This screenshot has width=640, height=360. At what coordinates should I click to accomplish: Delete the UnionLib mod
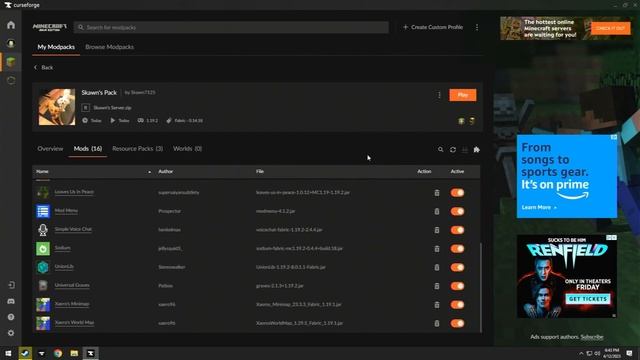click(x=437, y=267)
